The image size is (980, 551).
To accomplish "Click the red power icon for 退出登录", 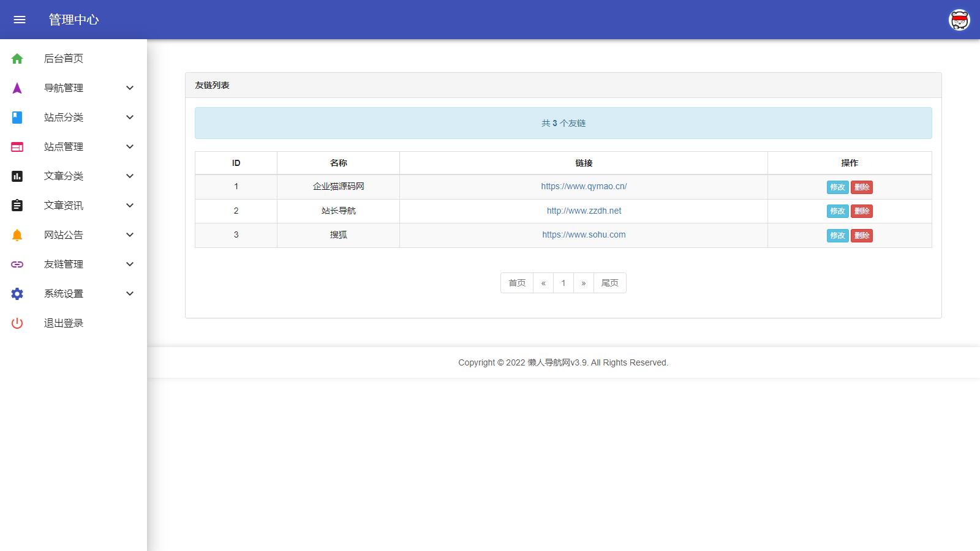I will [x=17, y=323].
